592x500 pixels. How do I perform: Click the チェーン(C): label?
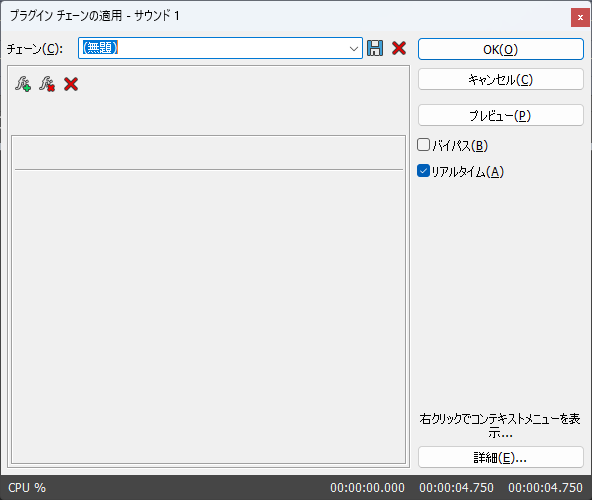coord(35,49)
